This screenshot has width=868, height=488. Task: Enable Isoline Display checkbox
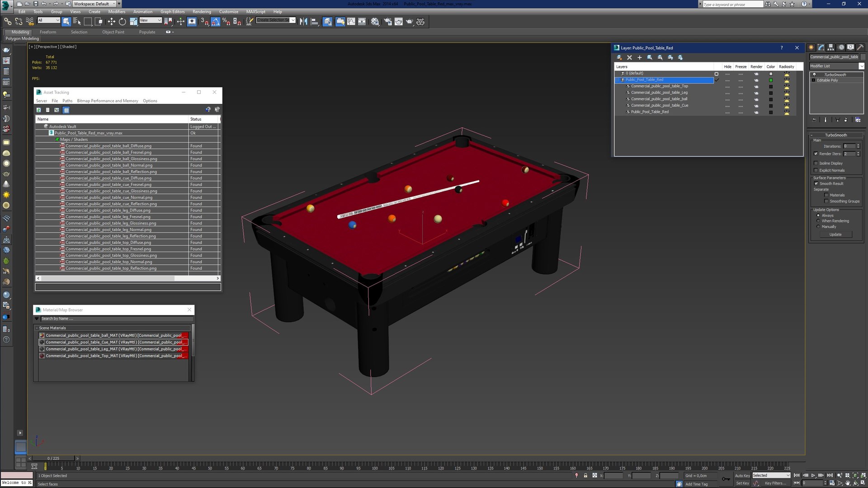click(816, 163)
